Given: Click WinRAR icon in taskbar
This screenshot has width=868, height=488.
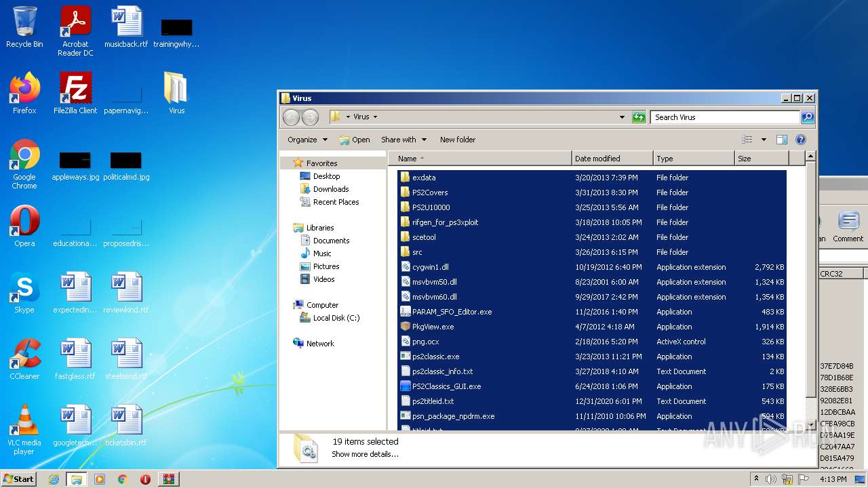Looking at the screenshot, I should (168, 479).
